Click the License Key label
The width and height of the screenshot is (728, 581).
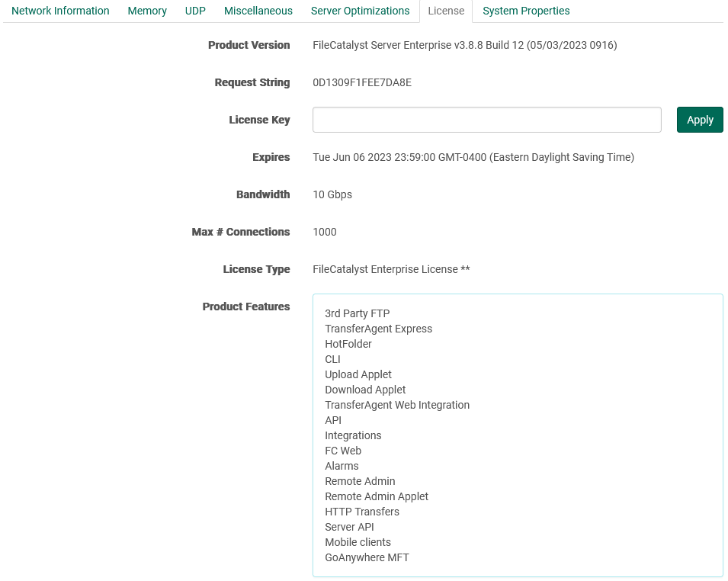click(x=259, y=120)
